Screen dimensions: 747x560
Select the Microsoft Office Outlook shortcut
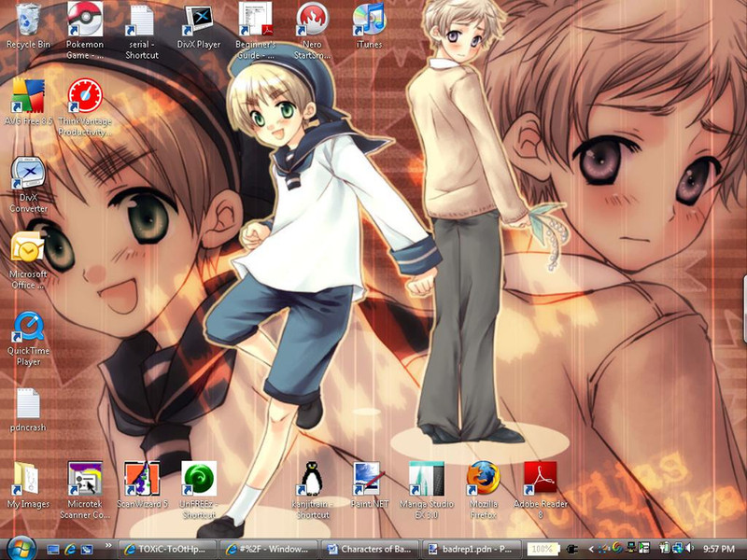(x=28, y=248)
